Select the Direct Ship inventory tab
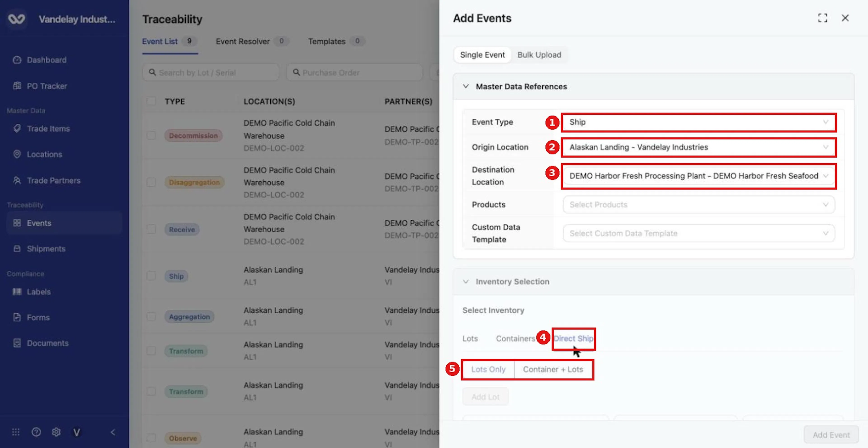 pyautogui.click(x=573, y=339)
